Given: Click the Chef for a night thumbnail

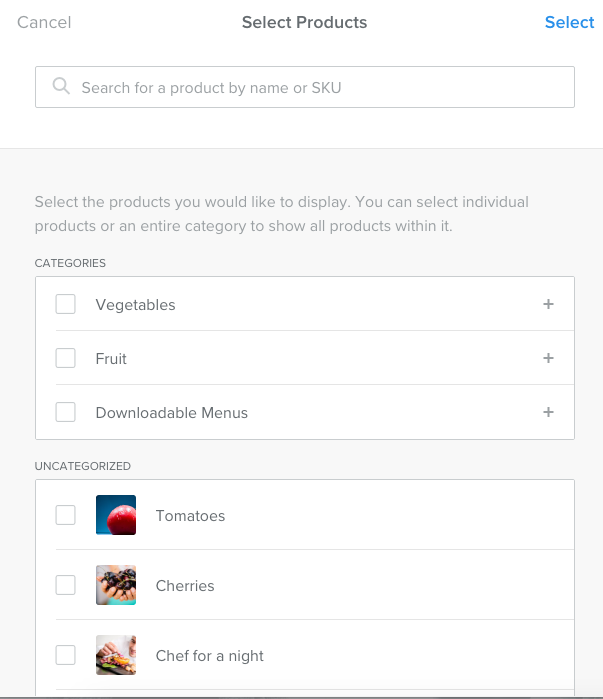Looking at the screenshot, I should tap(116, 656).
